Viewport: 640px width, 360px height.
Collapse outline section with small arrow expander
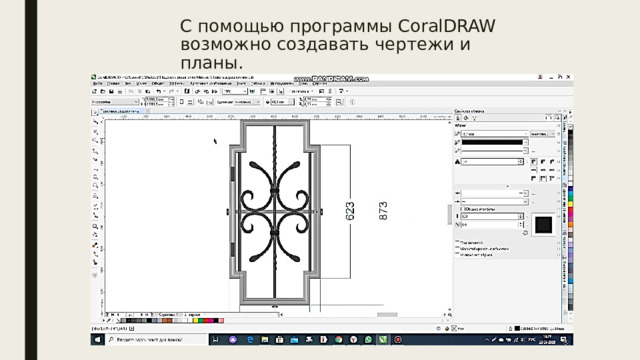507,186
